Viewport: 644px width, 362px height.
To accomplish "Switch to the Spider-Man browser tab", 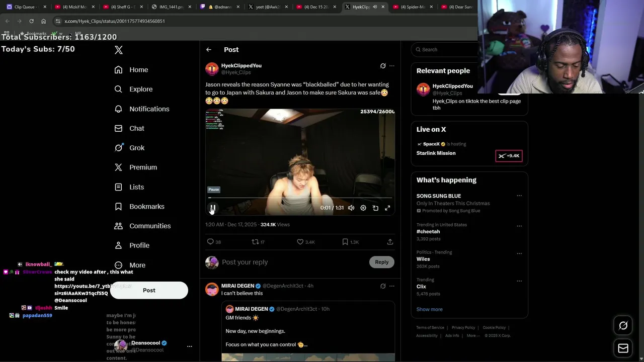I will [413, 7].
